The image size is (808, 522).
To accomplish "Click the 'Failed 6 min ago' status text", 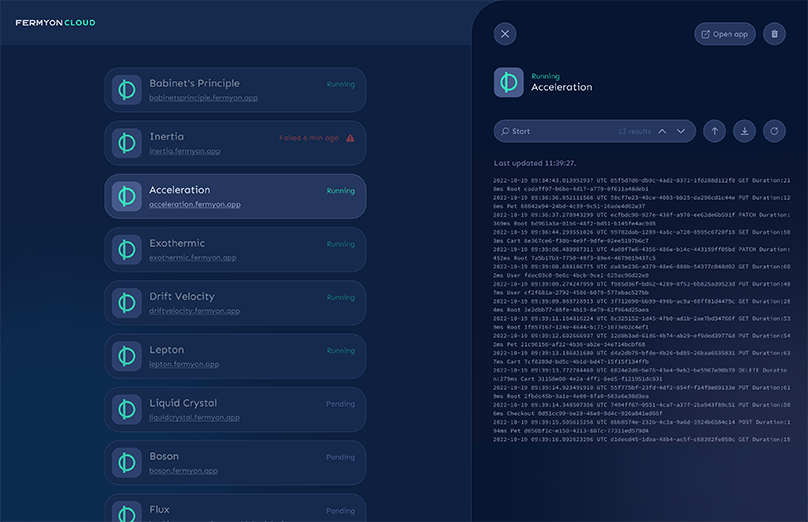I will click(309, 138).
